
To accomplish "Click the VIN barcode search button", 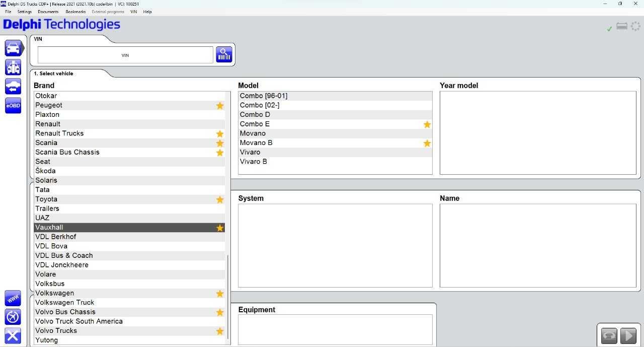I will tap(224, 54).
